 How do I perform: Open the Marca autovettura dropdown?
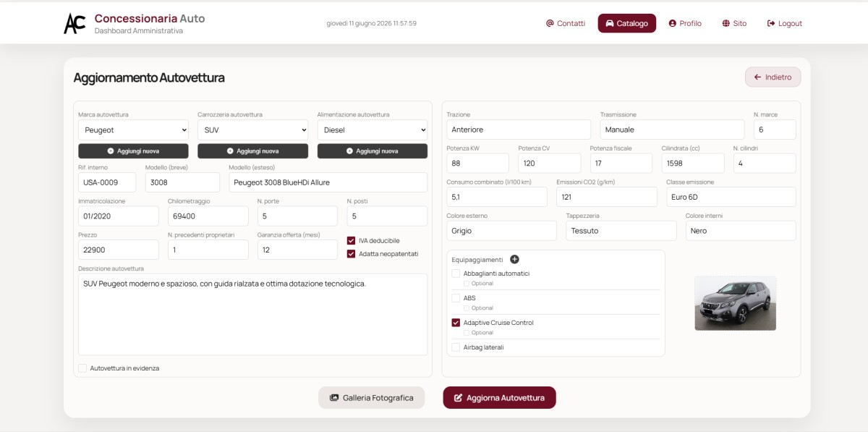(133, 130)
